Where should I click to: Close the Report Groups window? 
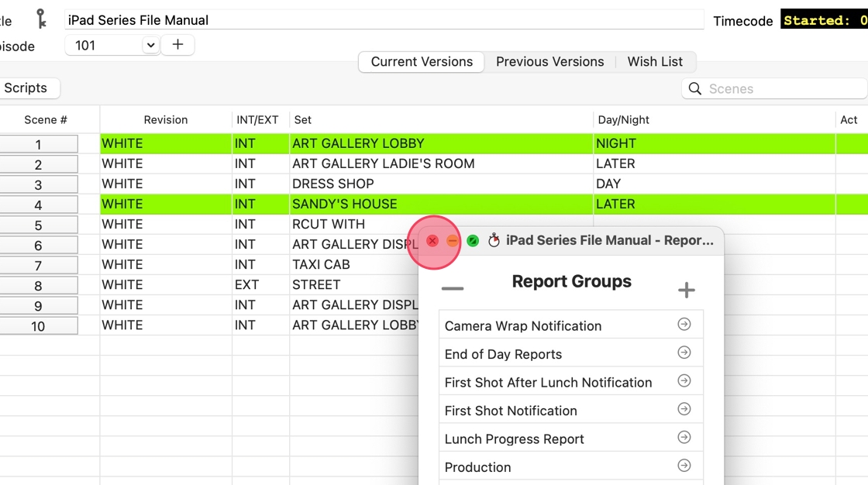(x=432, y=241)
